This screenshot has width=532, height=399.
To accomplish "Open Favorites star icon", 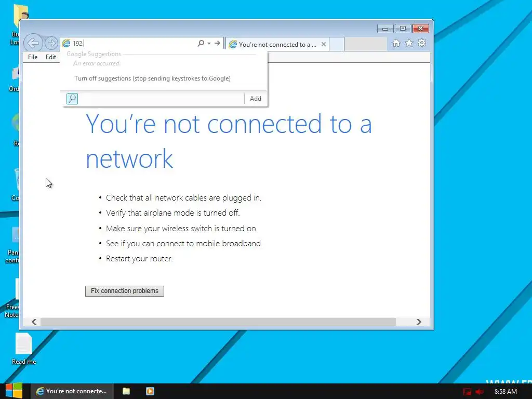I will (x=409, y=43).
